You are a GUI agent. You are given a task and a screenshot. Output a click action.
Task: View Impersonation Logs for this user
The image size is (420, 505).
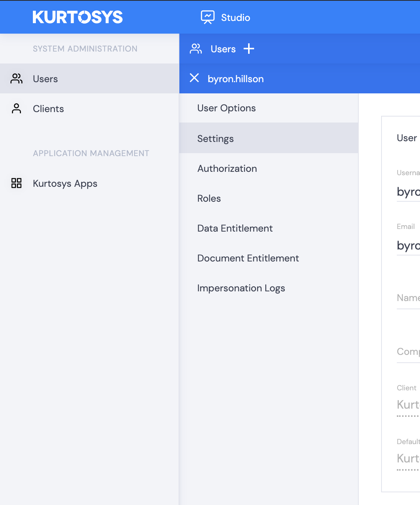point(241,288)
